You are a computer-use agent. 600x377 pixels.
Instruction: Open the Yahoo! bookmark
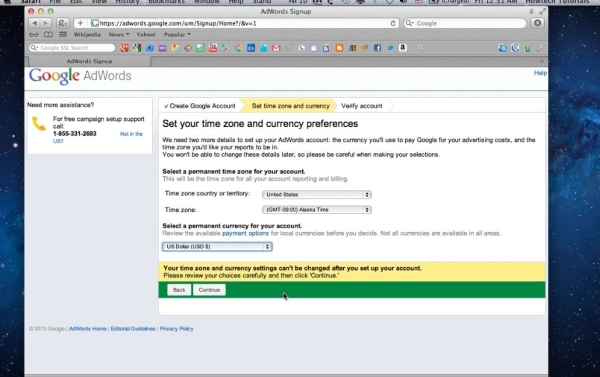point(146,35)
